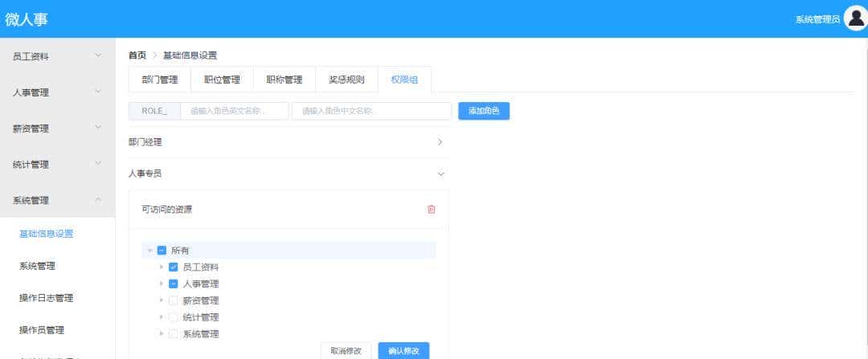Expand the 系统管理 tree node arrow
868x359 pixels.
[161, 333]
